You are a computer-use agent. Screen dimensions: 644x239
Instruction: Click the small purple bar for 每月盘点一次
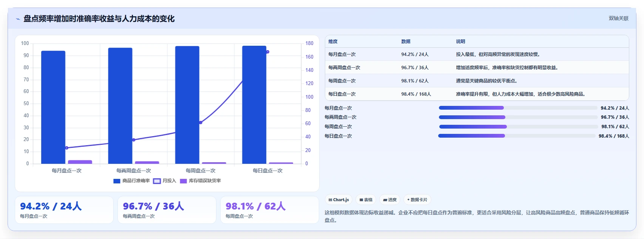[x=80, y=162]
